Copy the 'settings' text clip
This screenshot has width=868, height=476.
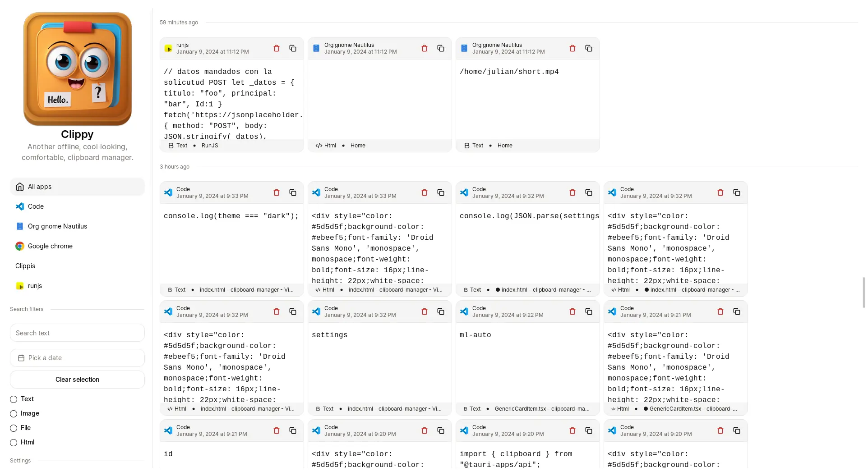click(441, 311)
